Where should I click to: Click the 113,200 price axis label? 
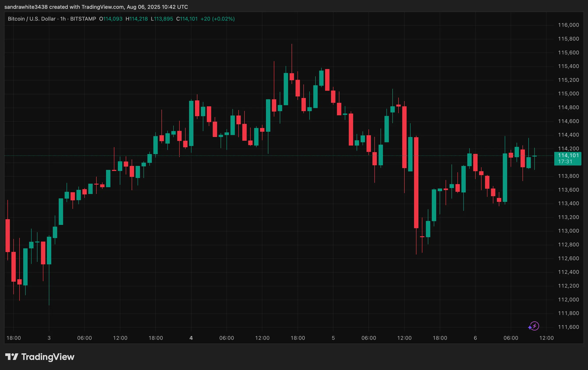pyautogui.click(x=569, y=217)
